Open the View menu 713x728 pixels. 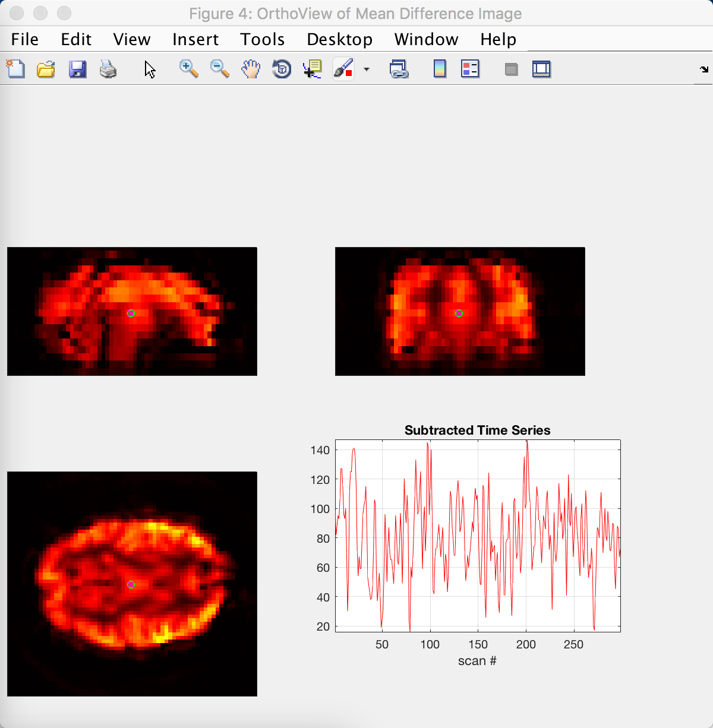tap(132, 39)
